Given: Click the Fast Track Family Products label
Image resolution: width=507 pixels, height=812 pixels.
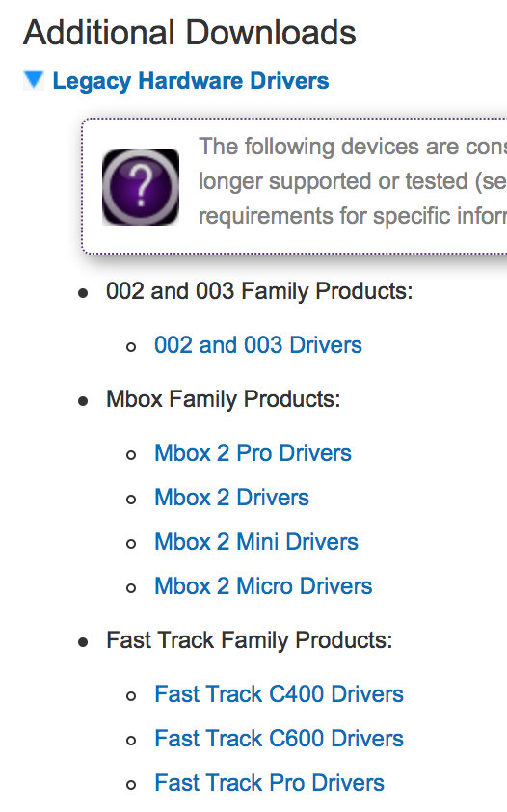Looking at the screenshot, I should pyautogui.click(x=250, y=640).
